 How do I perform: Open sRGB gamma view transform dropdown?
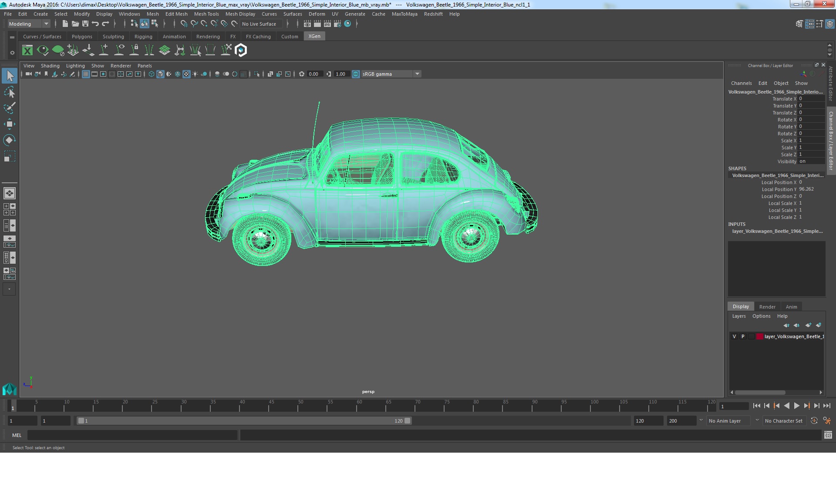[391, 74]
